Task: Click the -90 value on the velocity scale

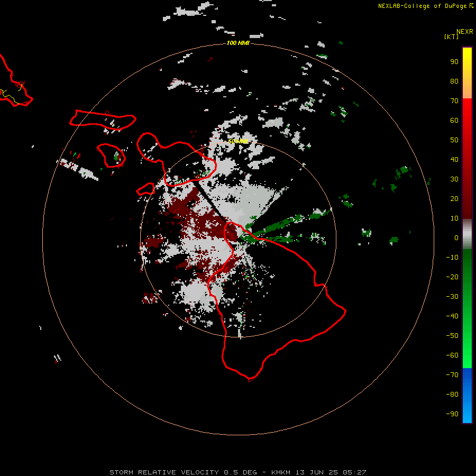Action: (x=452, y=414)
